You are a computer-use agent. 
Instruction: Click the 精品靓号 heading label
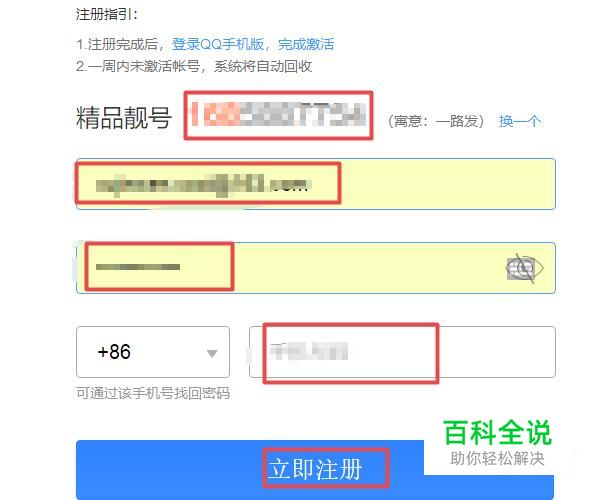[x=123, y=118]
